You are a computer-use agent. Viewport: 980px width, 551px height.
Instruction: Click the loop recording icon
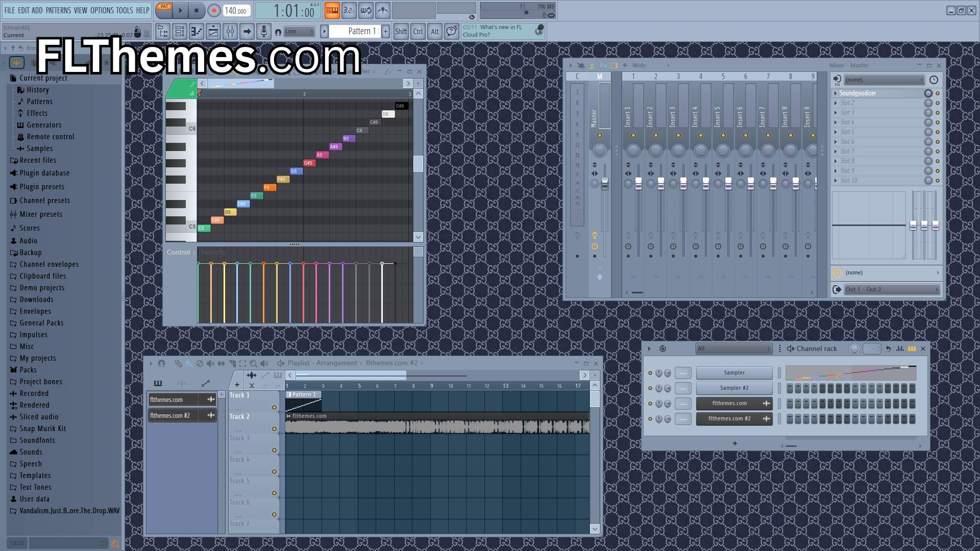(x=366, y=10)
